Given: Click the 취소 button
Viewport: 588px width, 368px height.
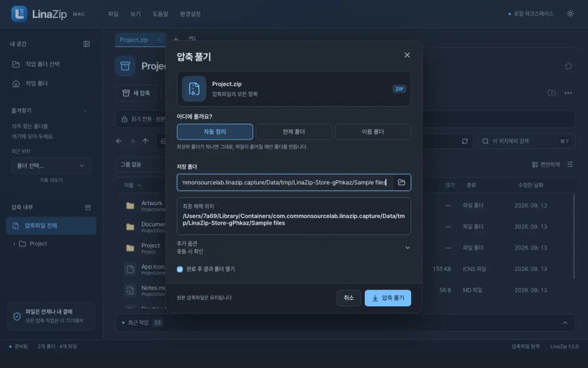Looking at the screenshot, I should 349,298.
